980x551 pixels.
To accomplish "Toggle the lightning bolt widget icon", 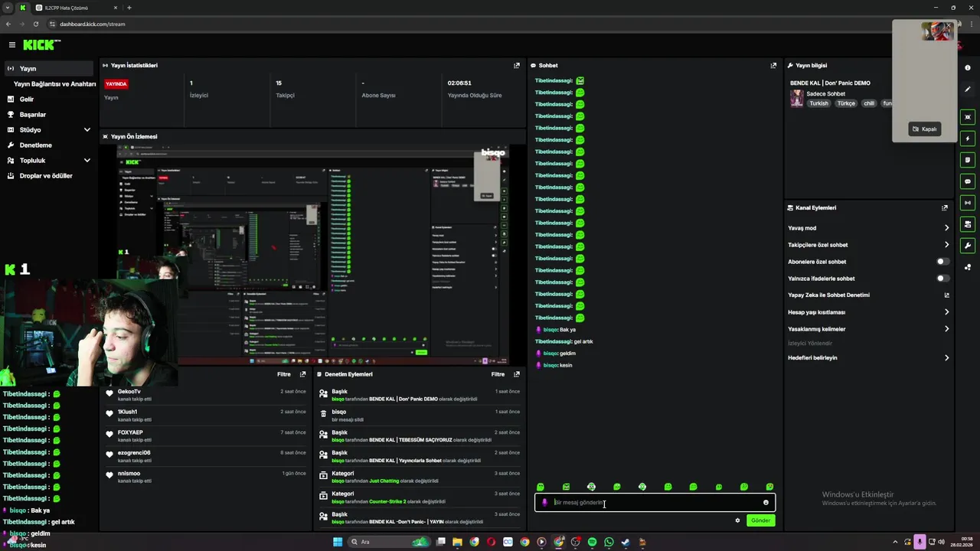I will [968, 139].
